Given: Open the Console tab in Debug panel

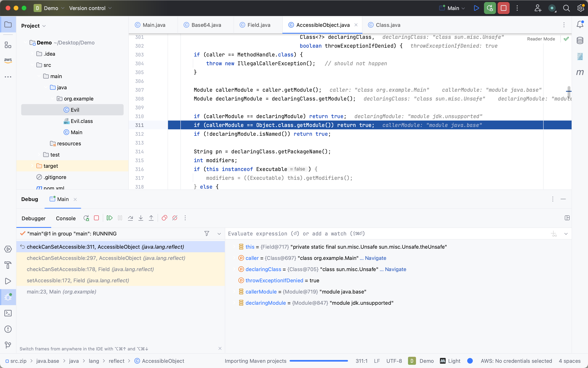Looking at the screenshot, I should [x=66, y=218].
